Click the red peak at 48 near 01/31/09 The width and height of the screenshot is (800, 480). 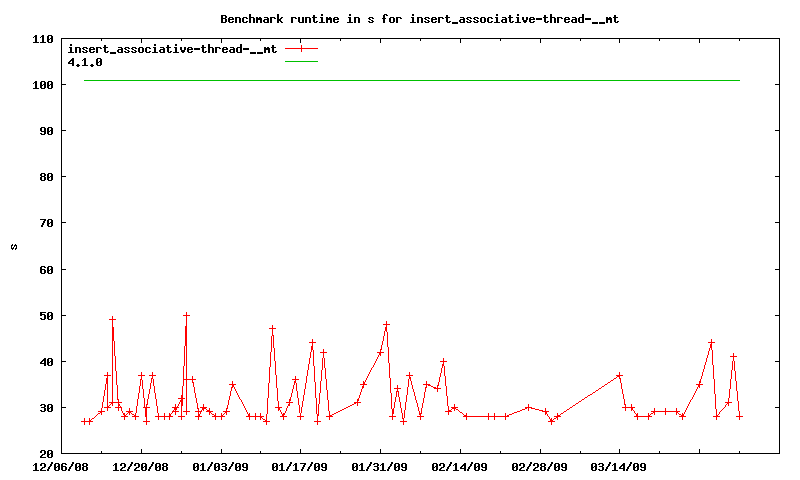(386, 324)
